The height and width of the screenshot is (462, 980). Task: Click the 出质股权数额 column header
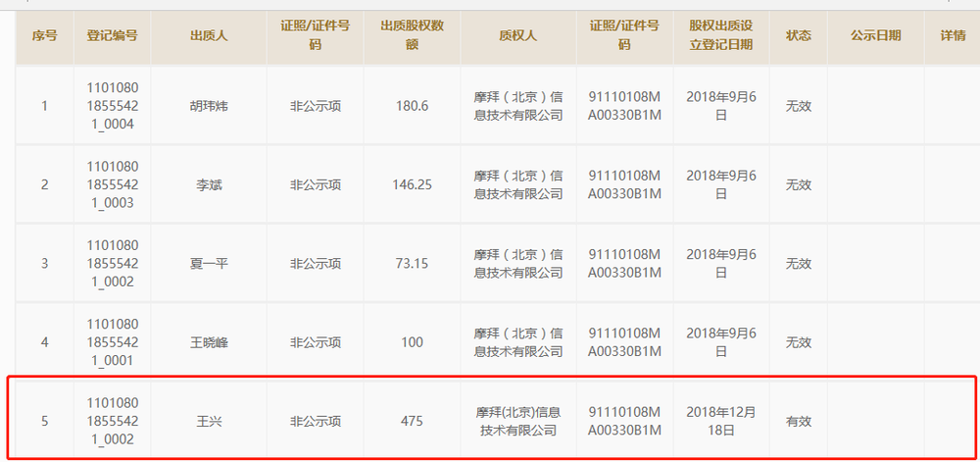(412, 35)
